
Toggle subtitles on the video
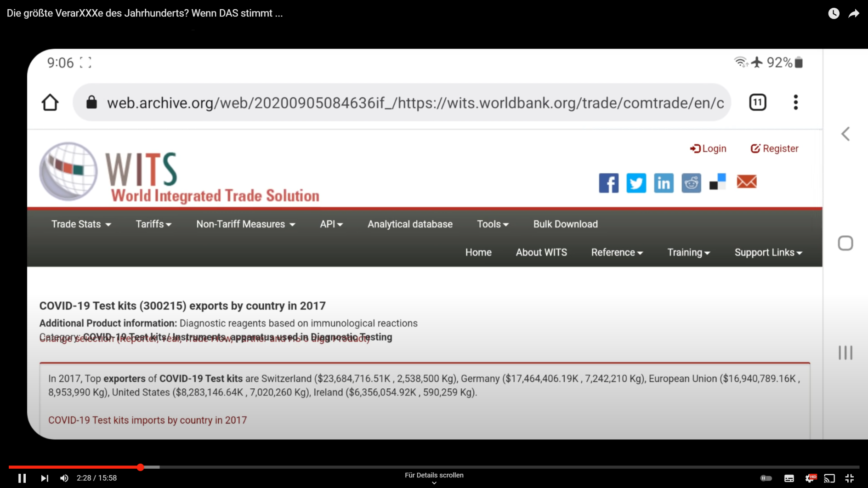coord(789,478)
